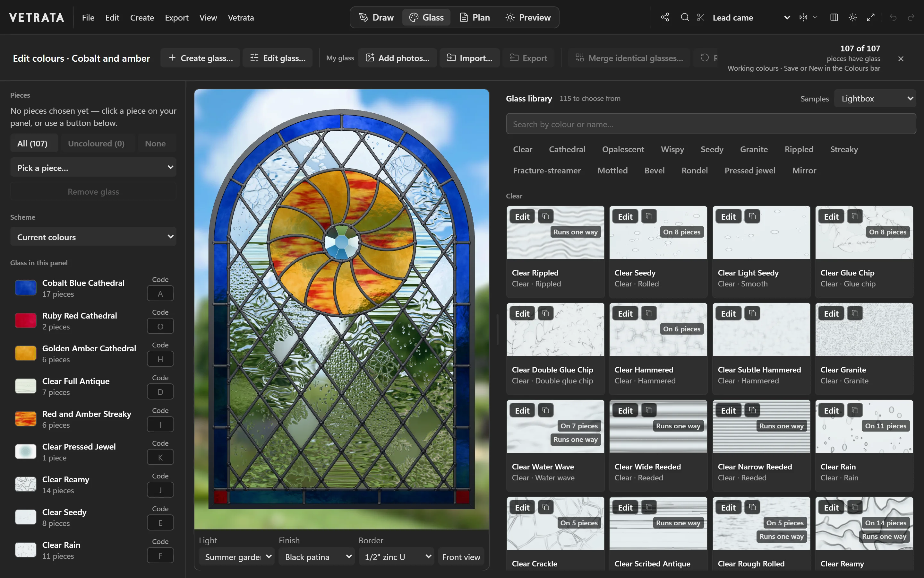This screenshot has height=578, width=924.
Task: Open the Black patina finish dropdown
Action: pos(317,556)
